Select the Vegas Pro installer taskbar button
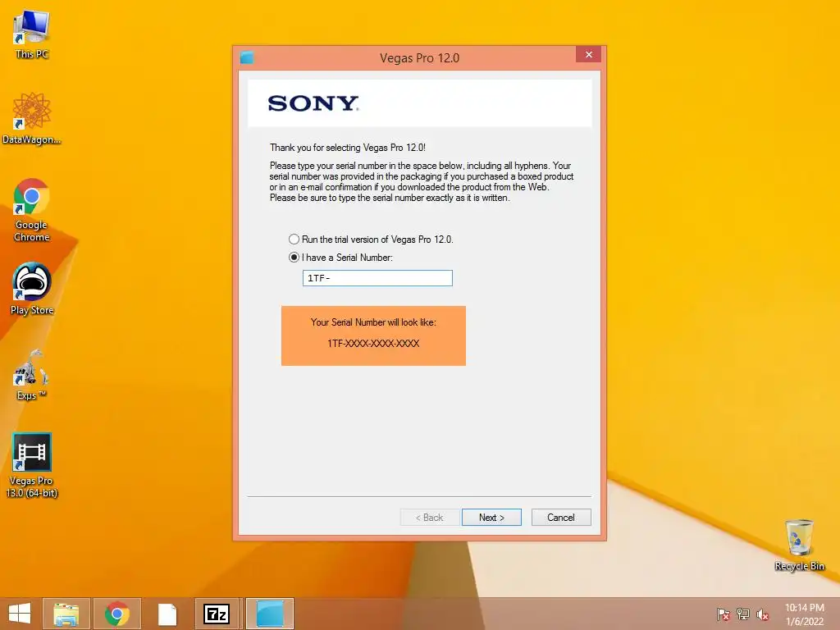This screenshot has width=840, height=630. tap(270, 614)
